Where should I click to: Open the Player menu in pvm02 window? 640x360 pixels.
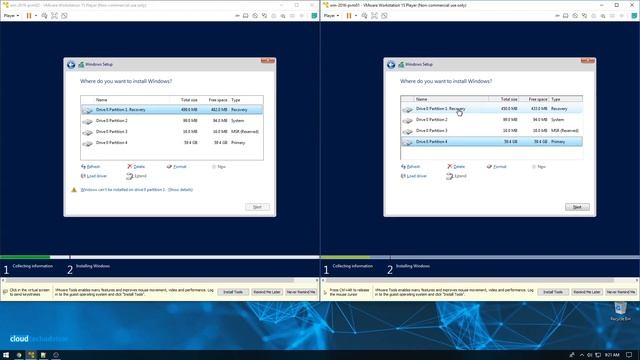11,16
